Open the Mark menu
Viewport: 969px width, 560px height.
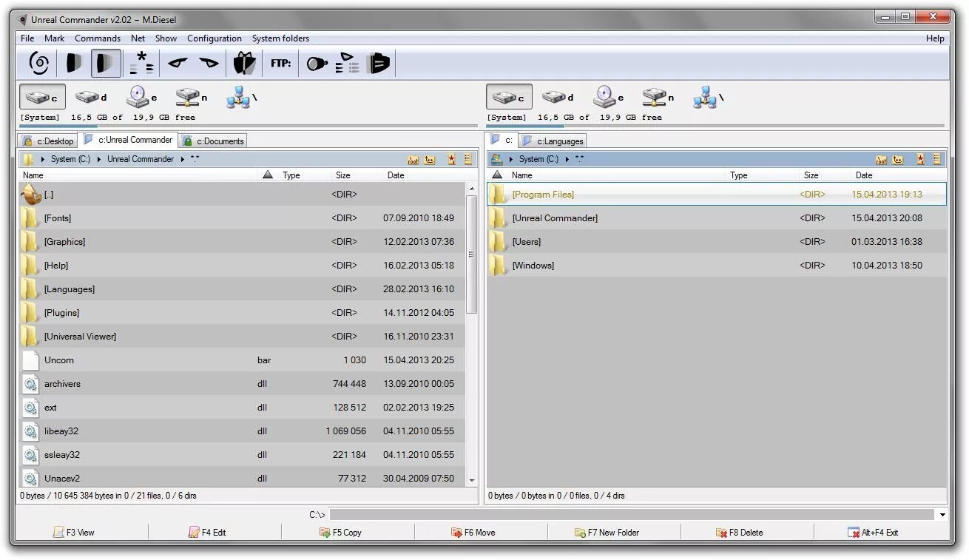[x=54, y=38]
